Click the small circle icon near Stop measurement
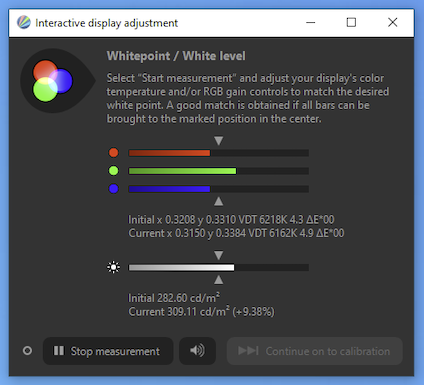The height and width of the screenshot is (385, 424). pos(27,351)
